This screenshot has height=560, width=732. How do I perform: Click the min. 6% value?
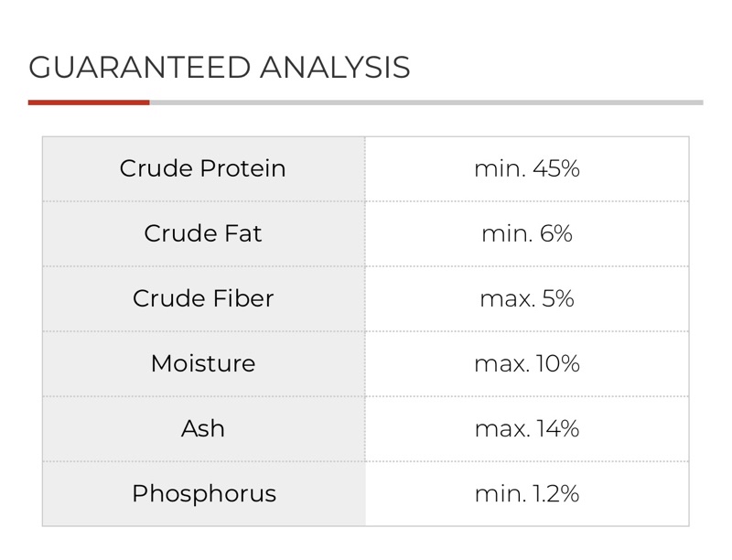[x=527, y=233]
